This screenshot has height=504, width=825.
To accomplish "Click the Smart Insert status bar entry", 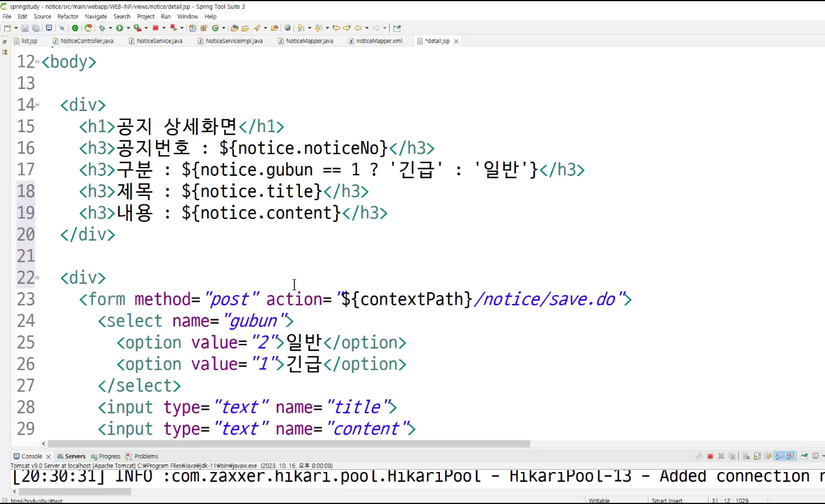I will tap(667, 500).
